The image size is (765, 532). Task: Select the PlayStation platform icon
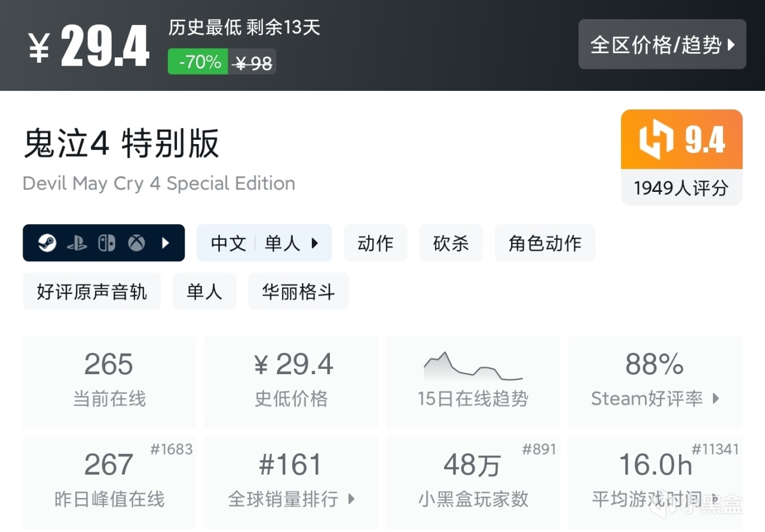[x=76, y=243]
